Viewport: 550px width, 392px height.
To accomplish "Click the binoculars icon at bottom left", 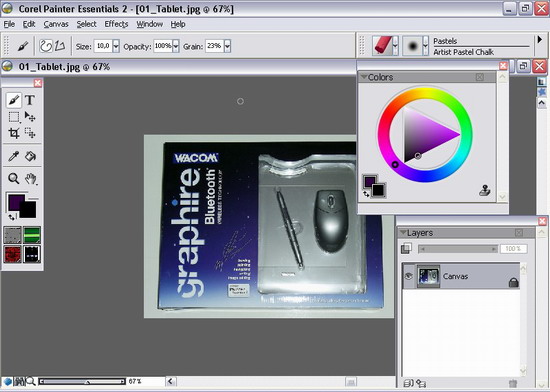I will click(20, 381).
